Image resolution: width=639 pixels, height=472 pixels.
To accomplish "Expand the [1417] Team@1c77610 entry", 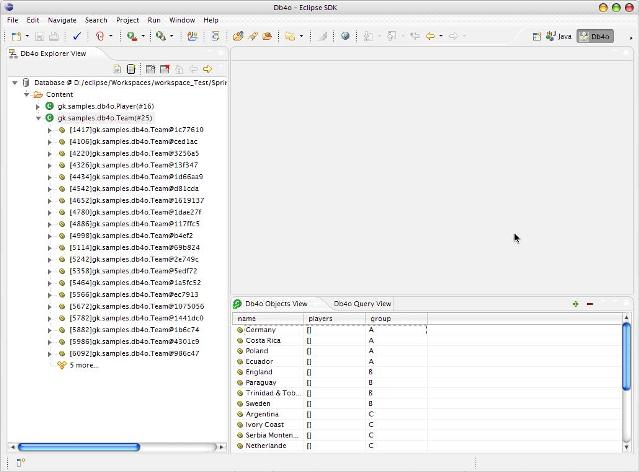I will click(x=49, y=130).
